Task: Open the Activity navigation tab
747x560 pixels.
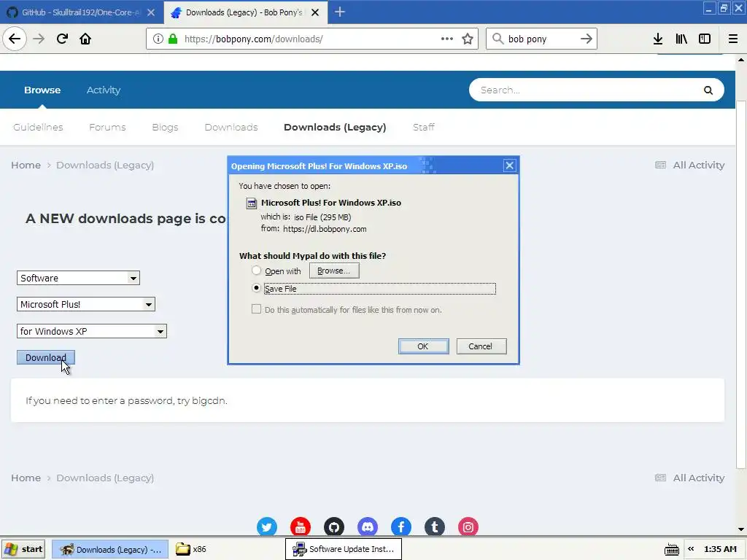Action: [x=104, y=90]
